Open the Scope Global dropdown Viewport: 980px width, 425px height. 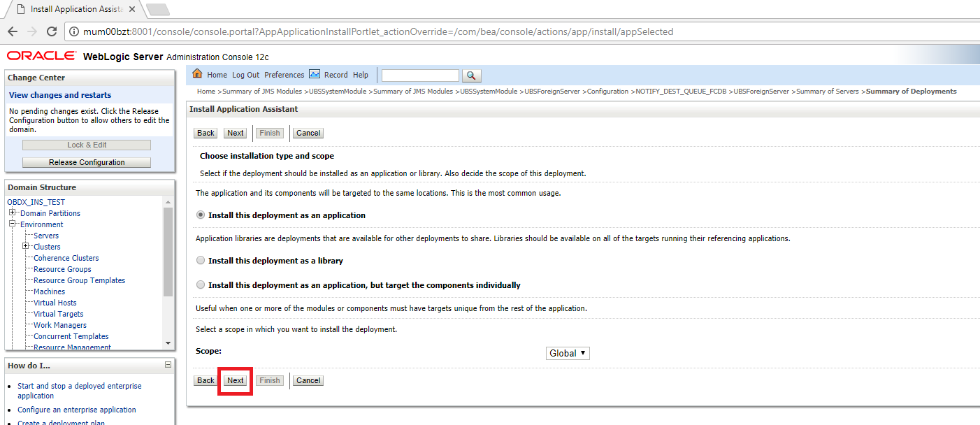click(x=568, y=353)
